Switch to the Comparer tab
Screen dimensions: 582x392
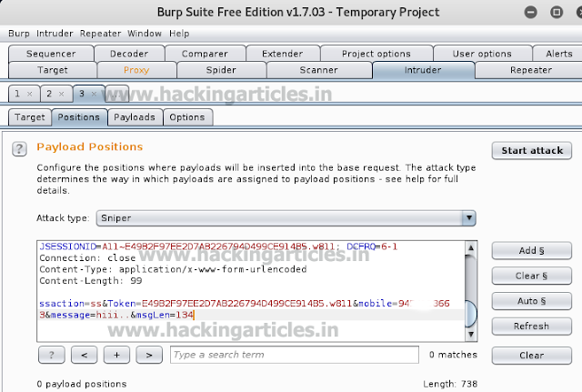tap(205, 54)
